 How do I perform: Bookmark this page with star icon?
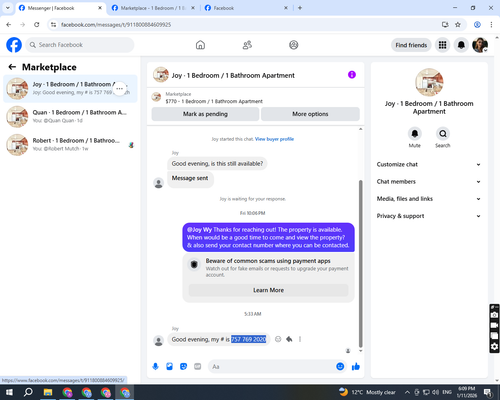(458, 25)
